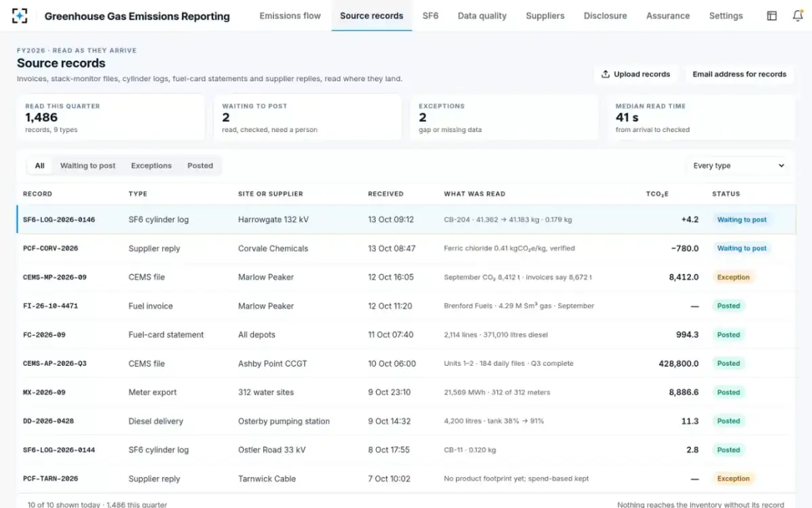This screenshot has height=508, width=812.
Task: Click Corvale Chemicals supplier cell
Action: pyautogui.click(x=273, y=249)
